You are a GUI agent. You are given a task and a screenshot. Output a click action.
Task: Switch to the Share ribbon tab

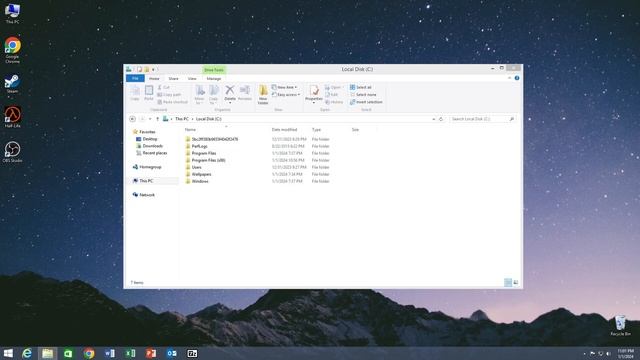click(x=173, y=78)
